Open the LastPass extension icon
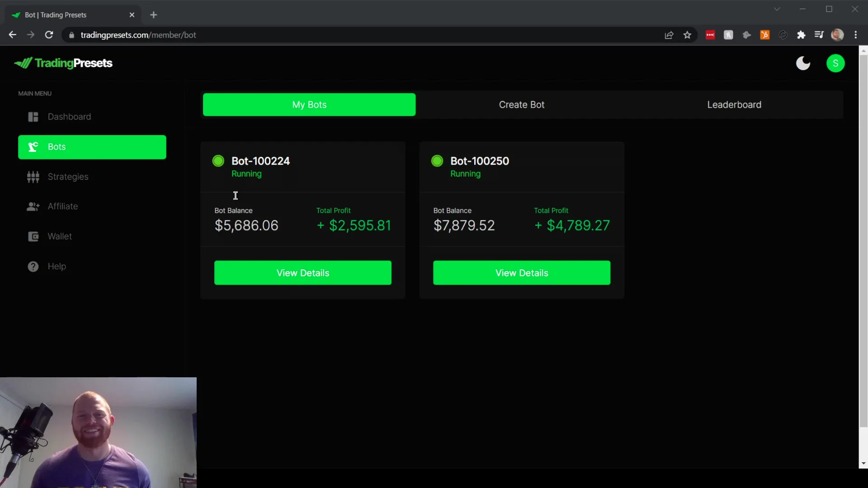868x488 pixels. [x=710, y=35]
